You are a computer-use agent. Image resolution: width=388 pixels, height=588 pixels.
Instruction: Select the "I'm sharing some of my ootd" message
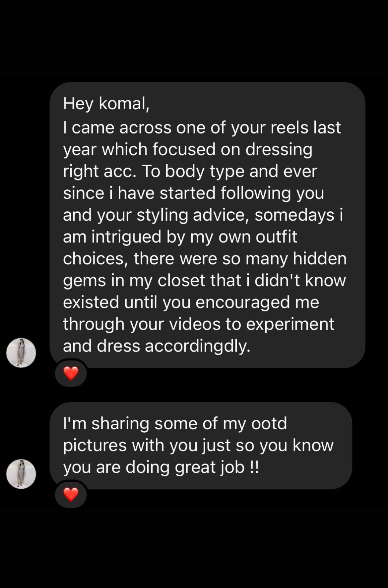pos(201,445)
